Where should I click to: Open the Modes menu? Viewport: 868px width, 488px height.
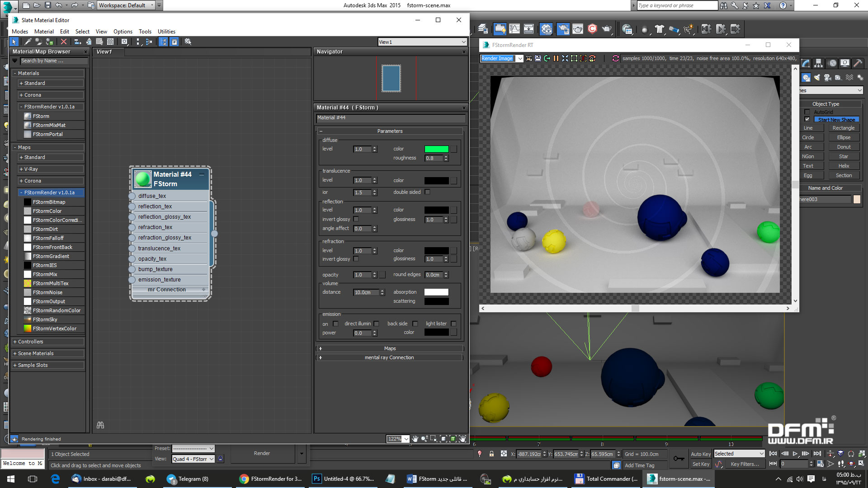(20, 31)
